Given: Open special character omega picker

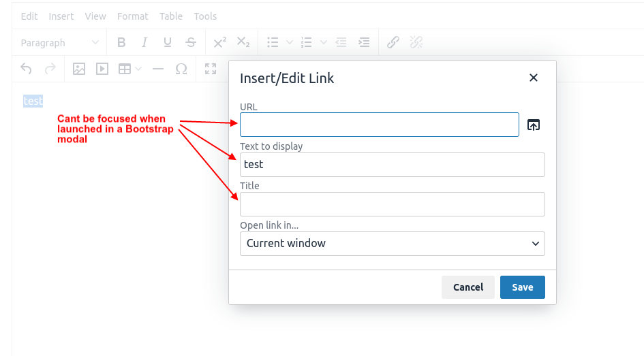Looking at the screenshot, I should click(181, 69).
